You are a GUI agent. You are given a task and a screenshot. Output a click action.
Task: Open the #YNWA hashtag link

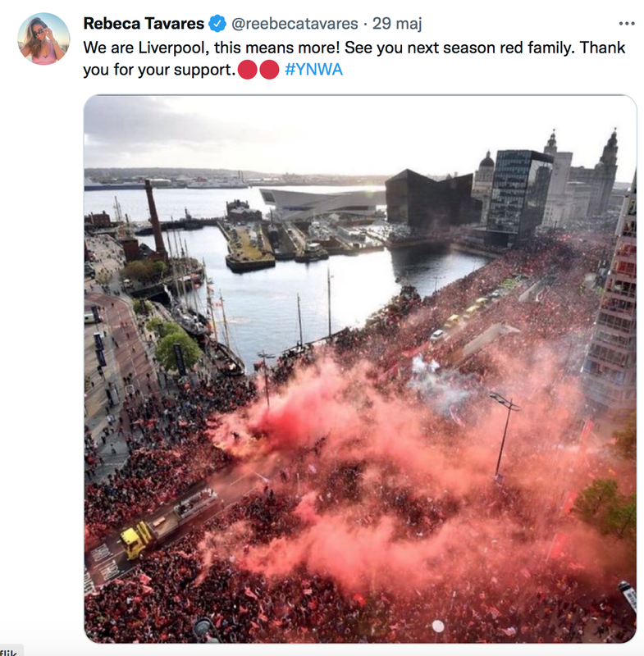[313, 70]
